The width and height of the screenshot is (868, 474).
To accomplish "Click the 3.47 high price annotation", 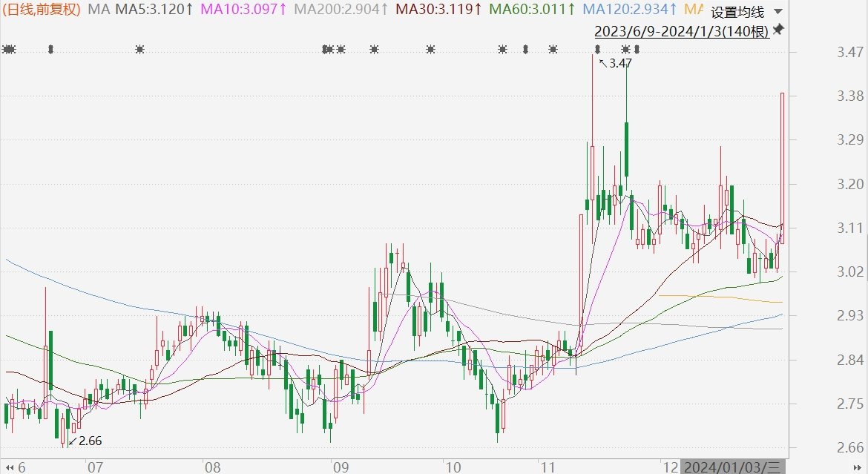I will pos(615,63).
